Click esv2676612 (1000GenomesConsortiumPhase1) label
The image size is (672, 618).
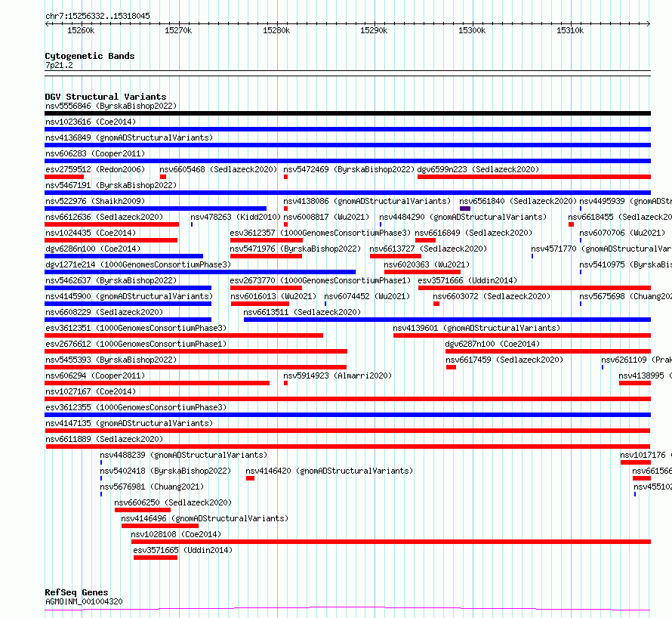[x=136, y=344]
